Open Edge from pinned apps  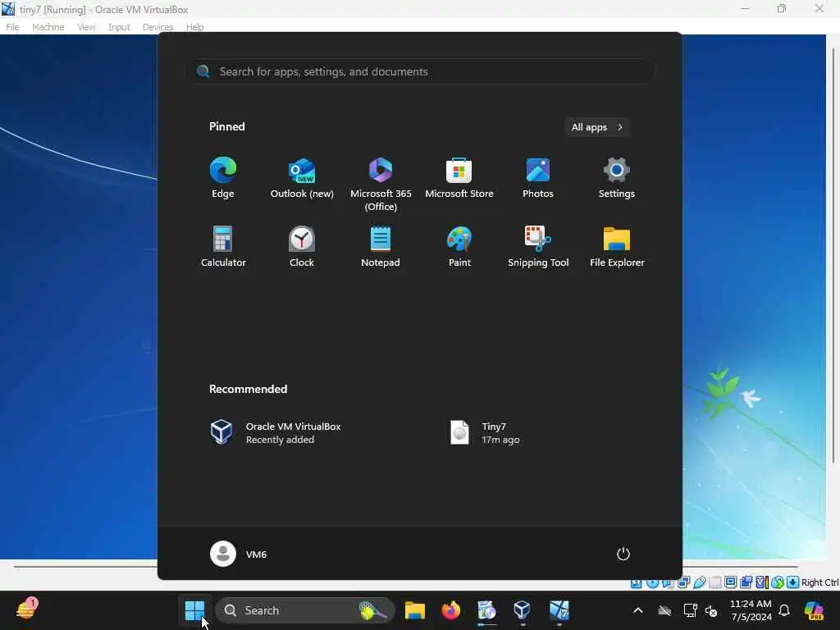(x=223, y=178)
